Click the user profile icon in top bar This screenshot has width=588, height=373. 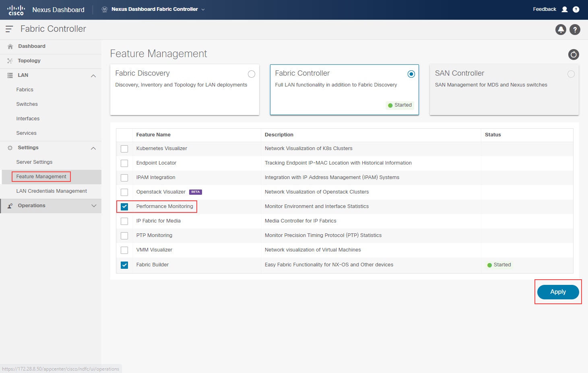coord(565,9)
